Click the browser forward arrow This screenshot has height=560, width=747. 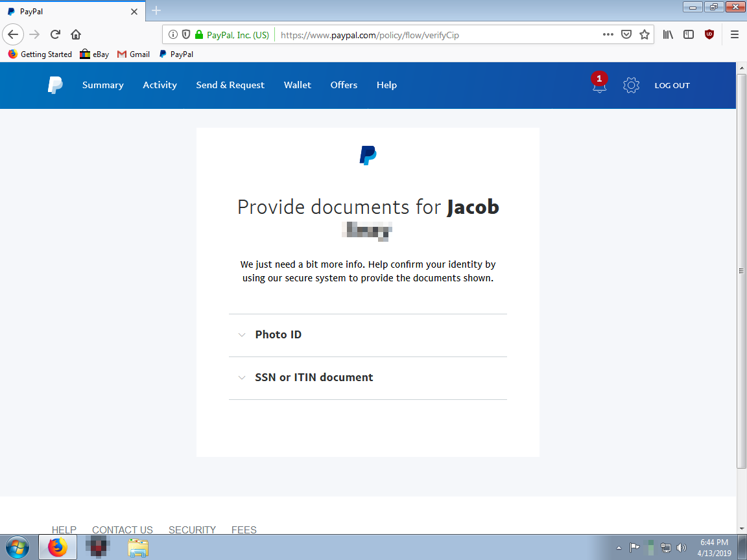click(34, 34)
